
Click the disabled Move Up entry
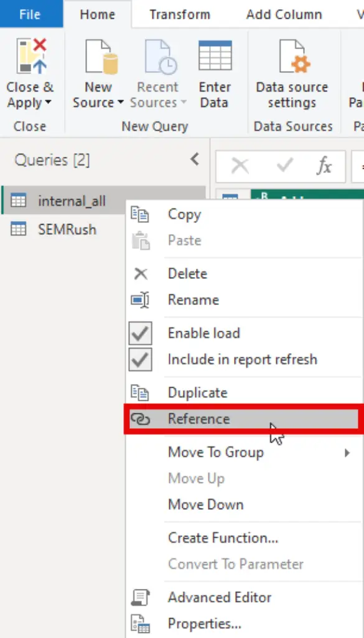point(196,479)
